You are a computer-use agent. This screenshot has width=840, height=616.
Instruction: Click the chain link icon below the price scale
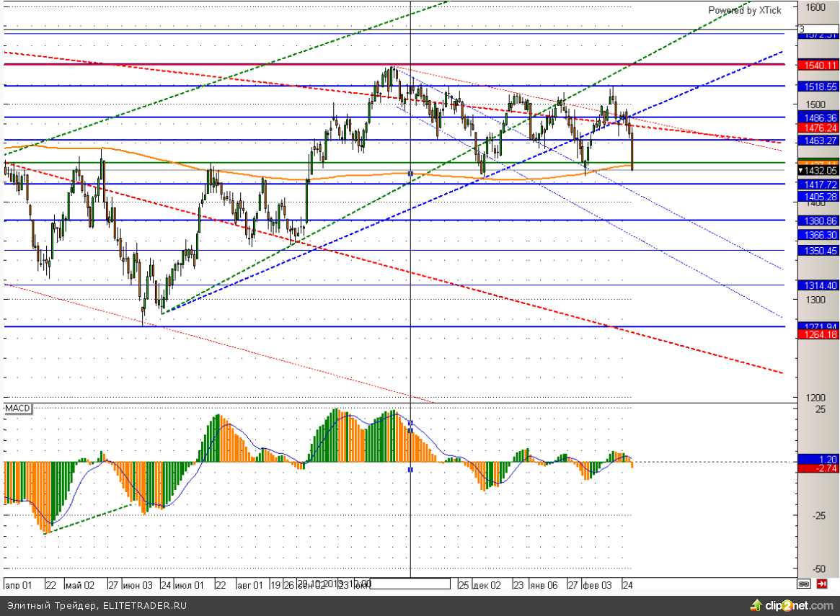[804, 584]
